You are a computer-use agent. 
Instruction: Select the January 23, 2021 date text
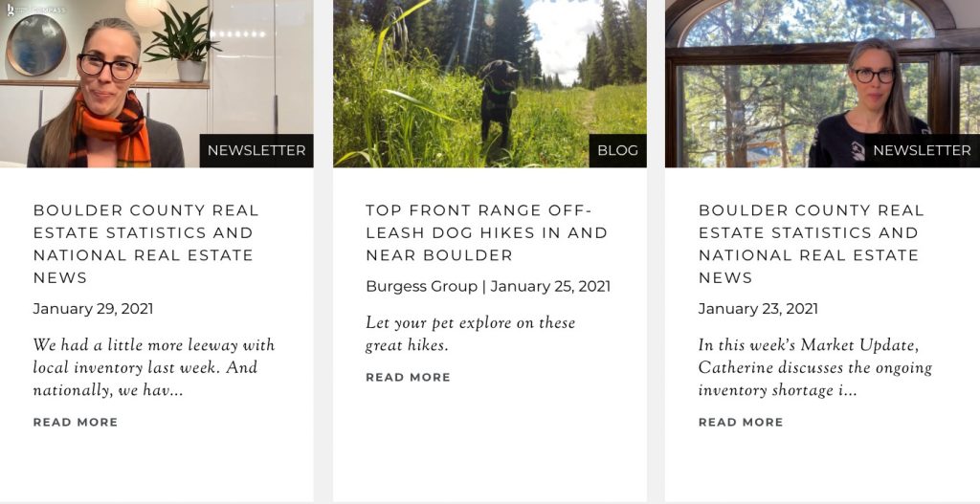(758, 309)
